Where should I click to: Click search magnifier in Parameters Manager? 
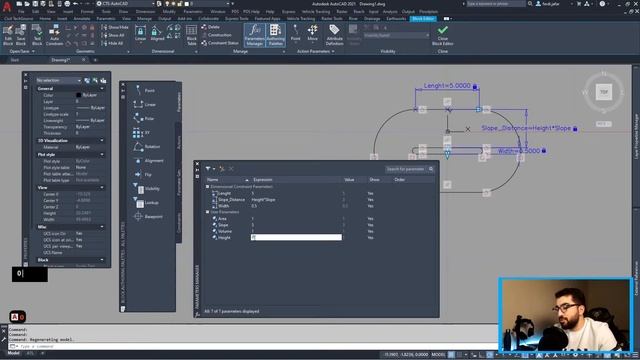(x=431, y=169)
